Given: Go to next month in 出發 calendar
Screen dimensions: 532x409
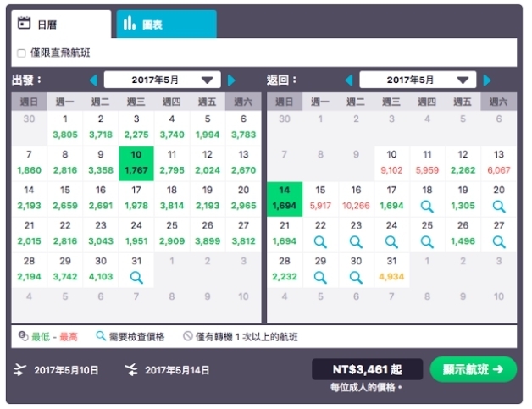Looking at the screenshot, I should (x=231, y=80).
